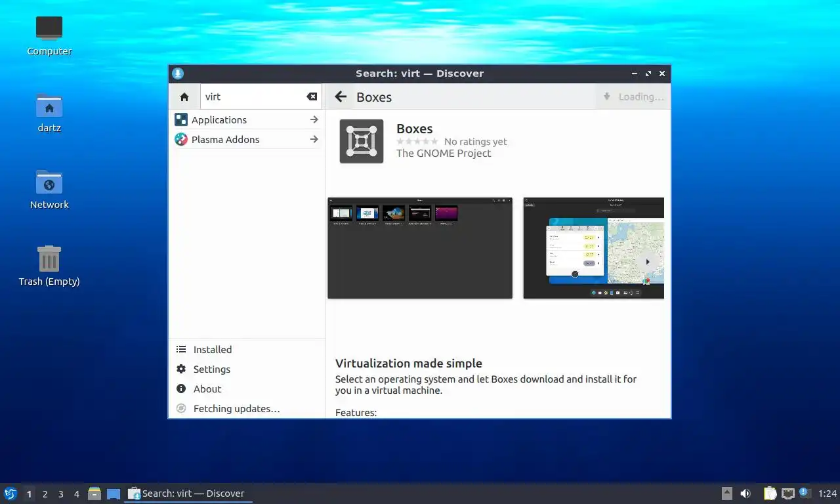The height and width of the screenshot is (504, 840).
Task: Click the Discover window title icon
Action: pos(178,73)
